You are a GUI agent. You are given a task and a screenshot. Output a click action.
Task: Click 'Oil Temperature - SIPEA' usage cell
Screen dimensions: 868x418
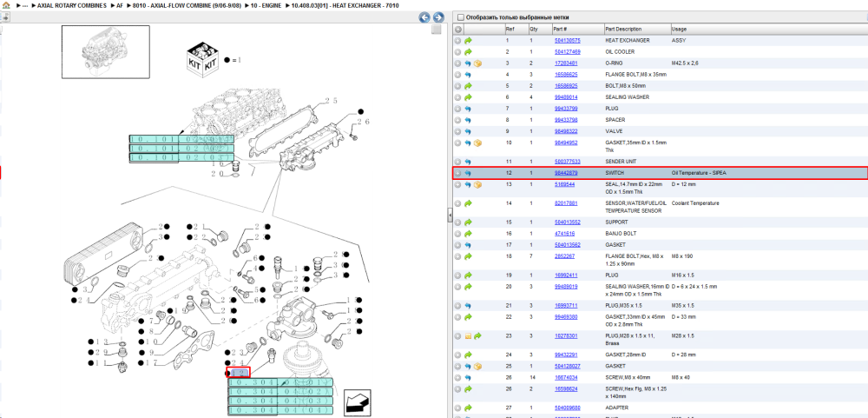(x=699, y=174)
